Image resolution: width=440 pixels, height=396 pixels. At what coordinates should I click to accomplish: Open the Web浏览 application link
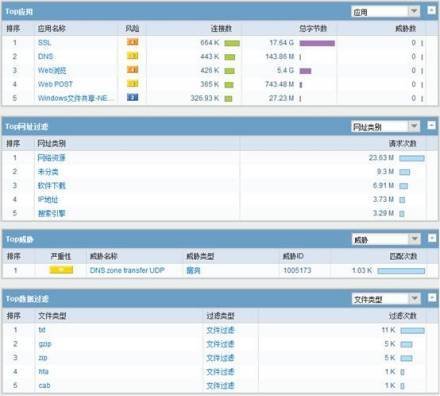pyautogui.click(x=52, y=70)
